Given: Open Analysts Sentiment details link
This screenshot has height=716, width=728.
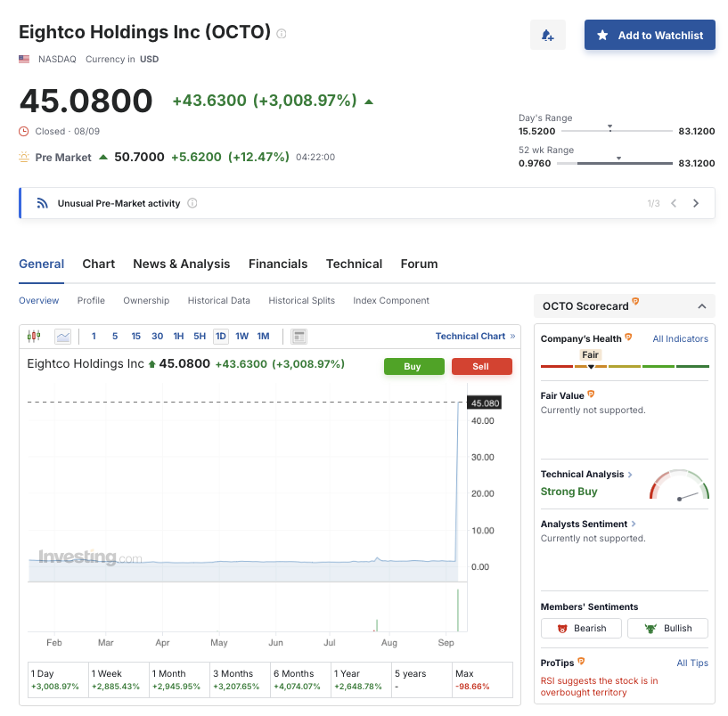Looking at the screenshot, I should pyautogui.click(x=588, y=524).
